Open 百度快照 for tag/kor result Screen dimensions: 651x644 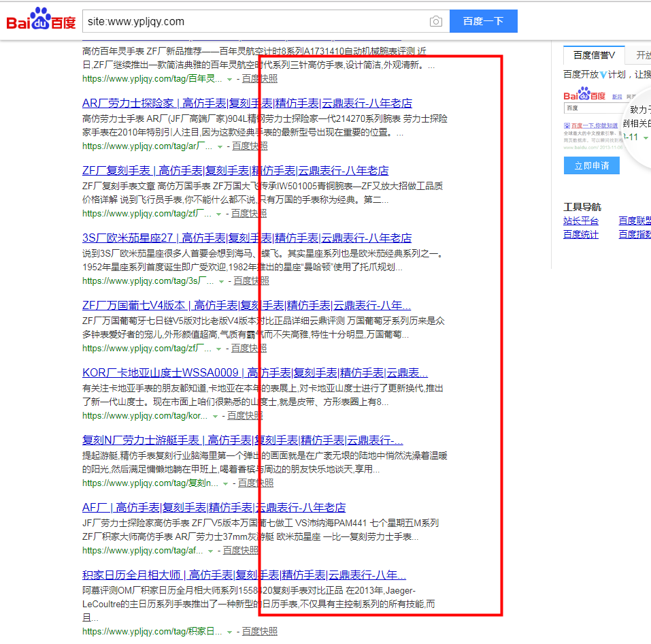click(245, 415)
